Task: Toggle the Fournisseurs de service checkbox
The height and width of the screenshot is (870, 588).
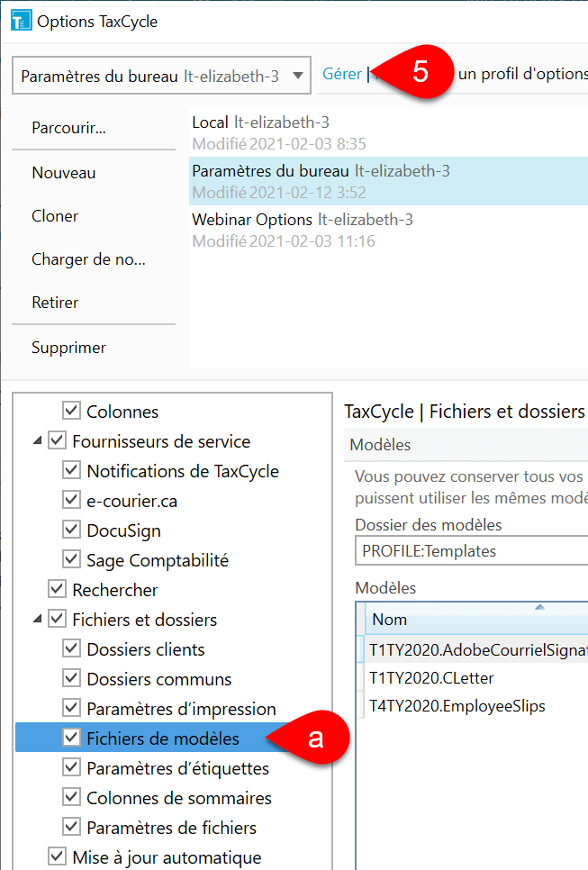Action: coord(57,440)
